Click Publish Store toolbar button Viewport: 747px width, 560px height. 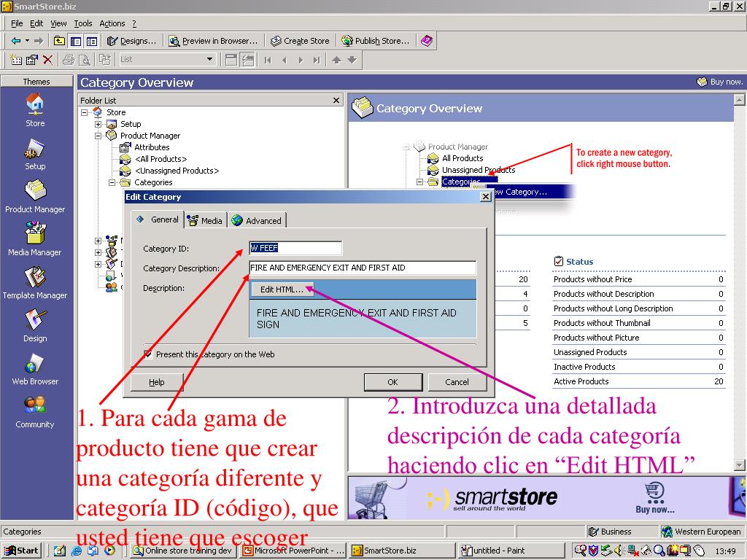pos(376,41)
